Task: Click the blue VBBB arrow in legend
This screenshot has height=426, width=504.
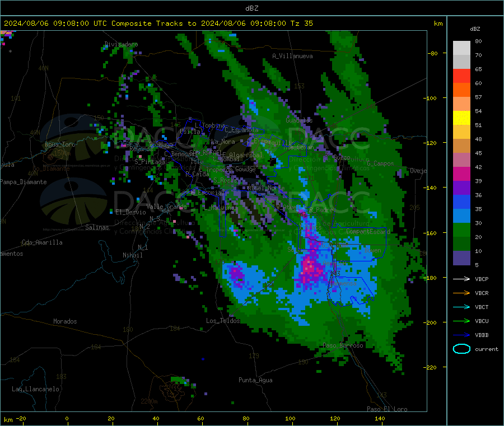Action: click(x=461, y=335)
